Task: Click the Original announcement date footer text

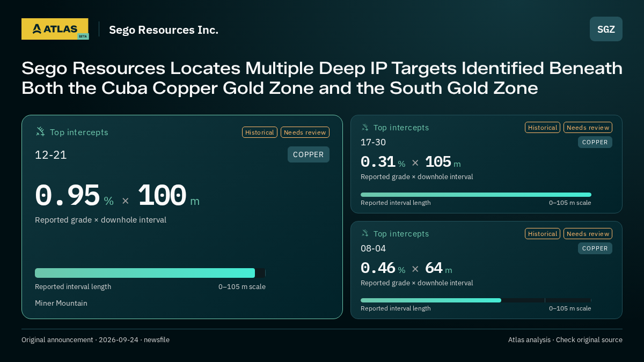Action: [96, 339]
